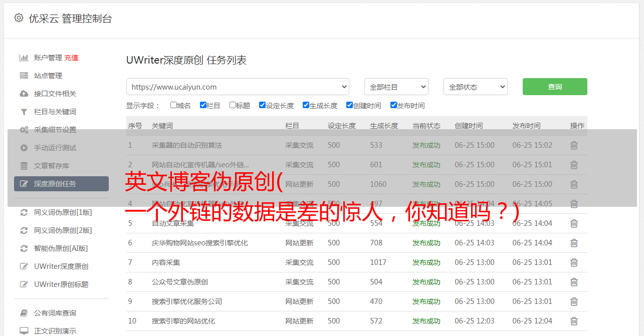Delete task row 公众号文章伪原创
The image size is (644, 336).
coord(574,282)
